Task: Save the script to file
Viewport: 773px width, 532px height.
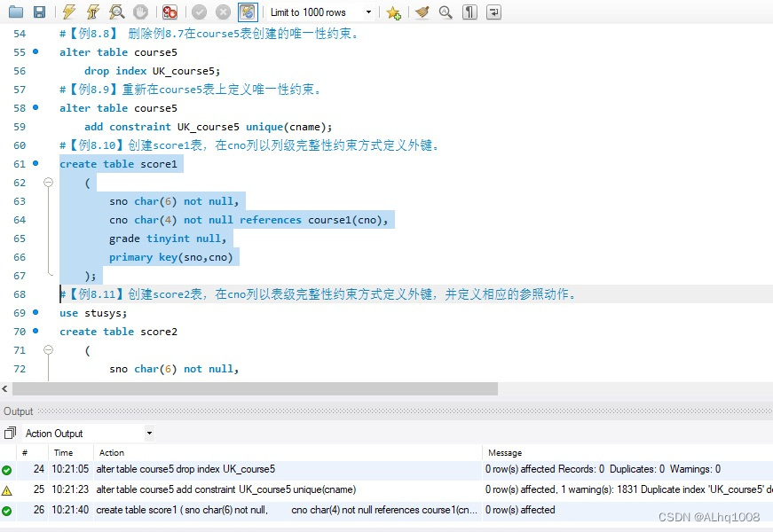Action: (x=39, y=12)
